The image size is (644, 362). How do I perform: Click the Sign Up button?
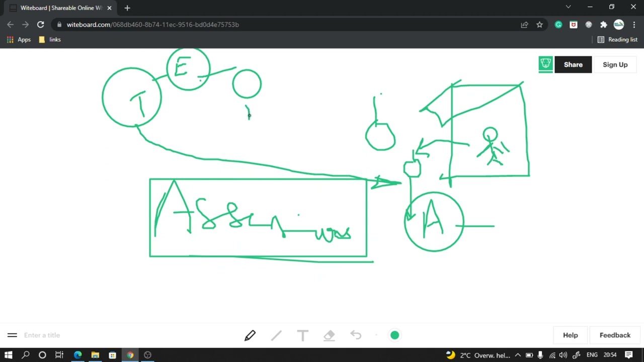tap(615, 64)
